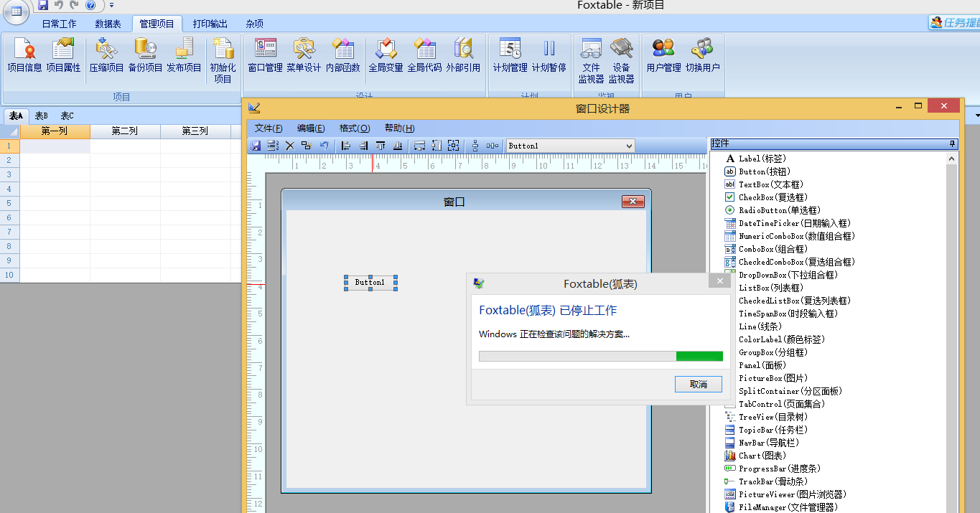
Task: Run 初始化项目 from the ribbon
Action: pyautogui.click(x=223, y=60)
